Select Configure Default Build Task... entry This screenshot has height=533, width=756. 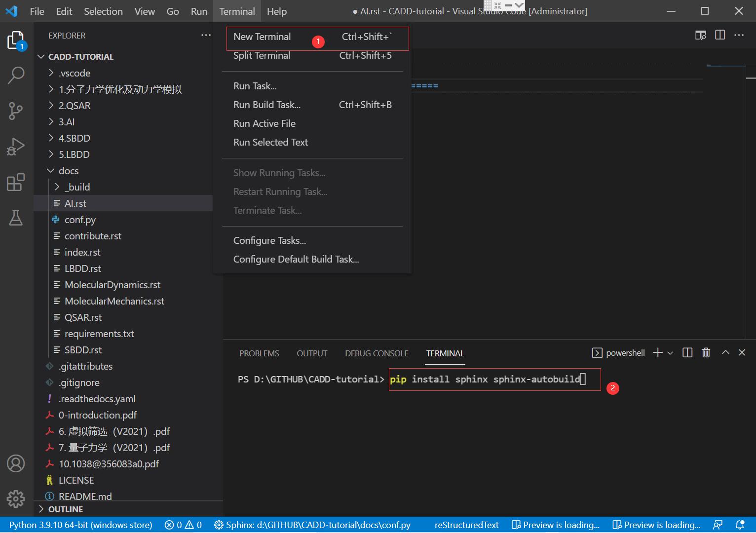click(x=312, y=259)
